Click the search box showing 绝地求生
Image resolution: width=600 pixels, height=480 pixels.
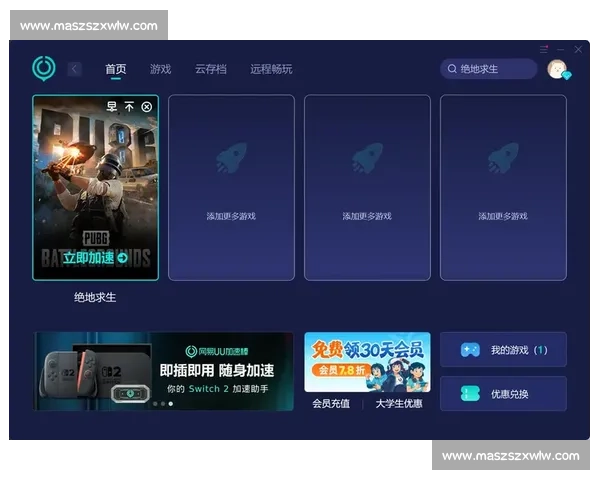[489, 69]
